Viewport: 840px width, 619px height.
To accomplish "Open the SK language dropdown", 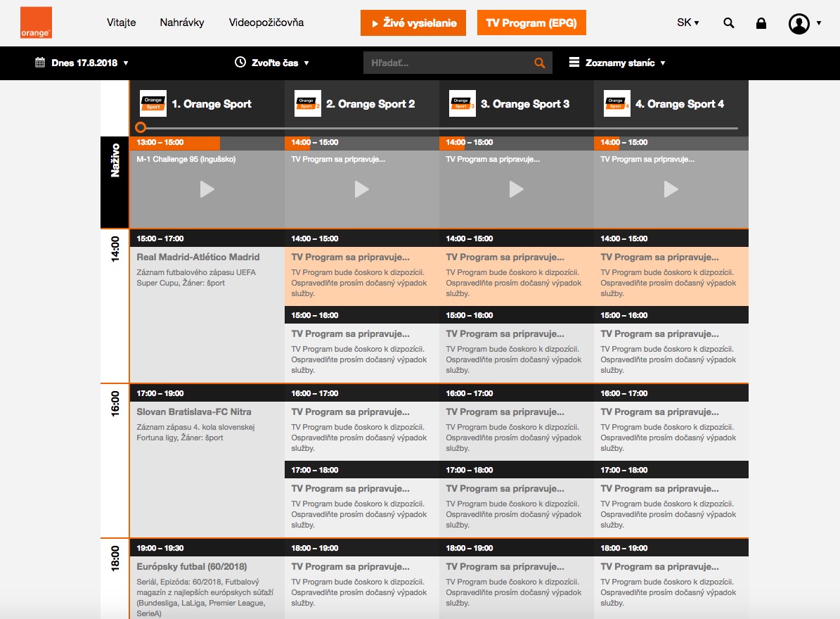I will (x=688, y=23).
